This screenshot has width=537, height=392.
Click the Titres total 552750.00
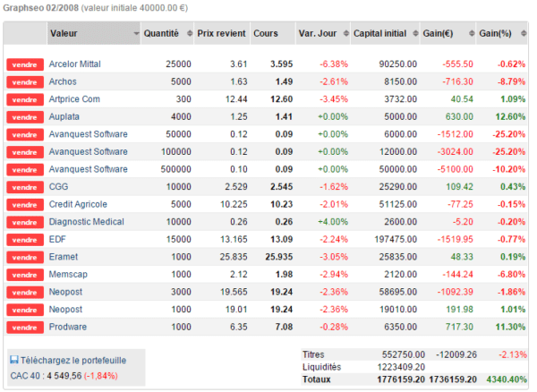(x=404, y=354)
